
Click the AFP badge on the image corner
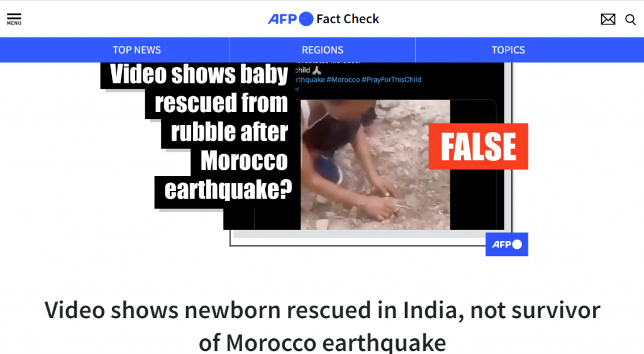(507, 245)
